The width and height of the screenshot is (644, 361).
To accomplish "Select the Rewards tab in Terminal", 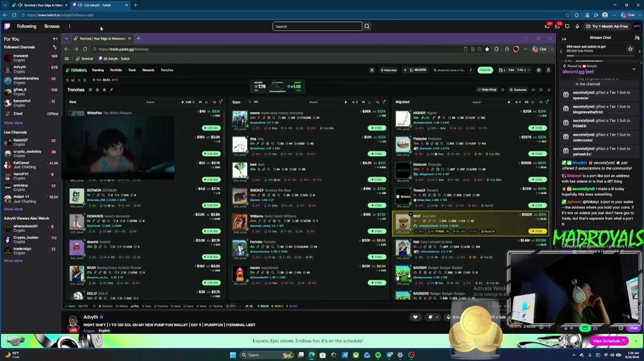I will (x=148, y=70).
